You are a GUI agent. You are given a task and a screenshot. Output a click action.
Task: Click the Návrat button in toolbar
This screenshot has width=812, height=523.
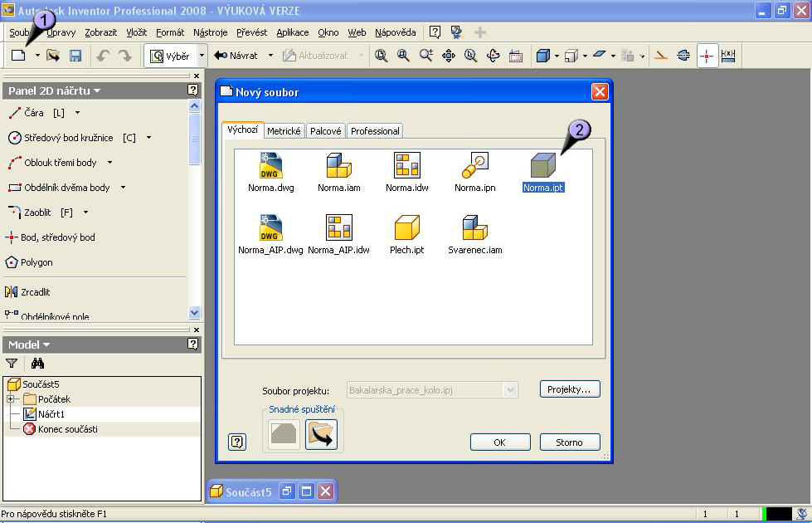[236, 56]
